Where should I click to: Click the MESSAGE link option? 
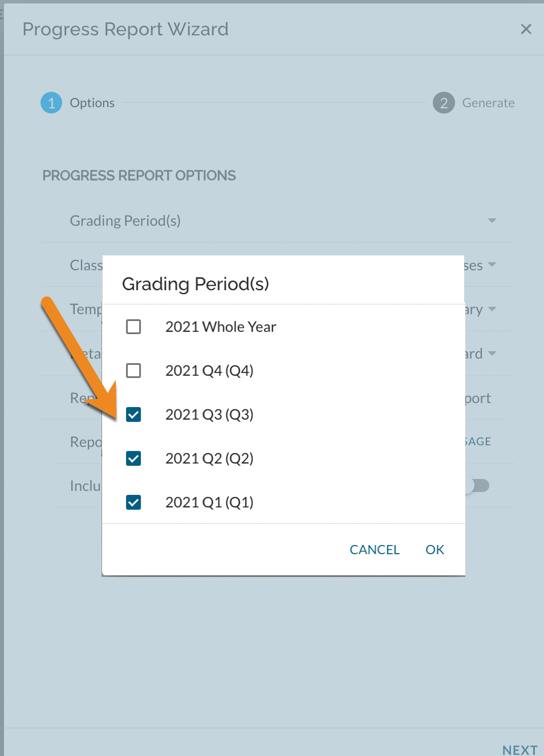click(478, 441)
